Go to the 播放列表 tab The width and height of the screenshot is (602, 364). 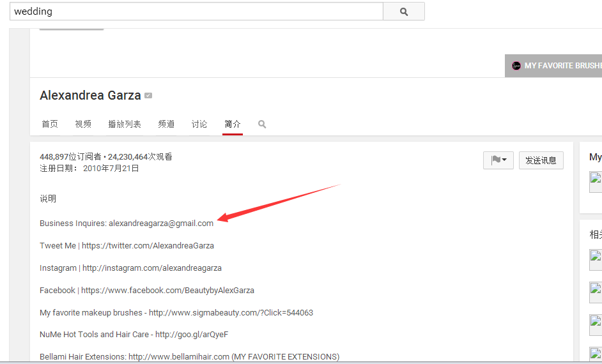click(125, 125)
